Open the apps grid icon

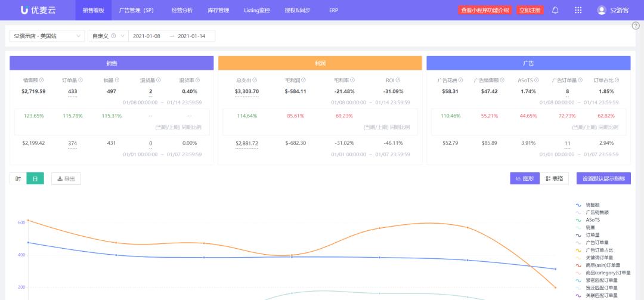tap(578, 10)
